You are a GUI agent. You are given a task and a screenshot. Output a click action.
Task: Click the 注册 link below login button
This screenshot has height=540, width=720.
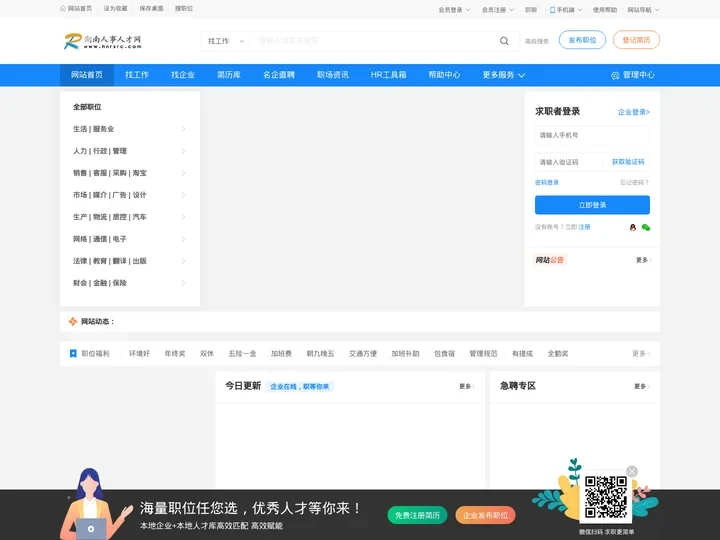coord(584,227)
